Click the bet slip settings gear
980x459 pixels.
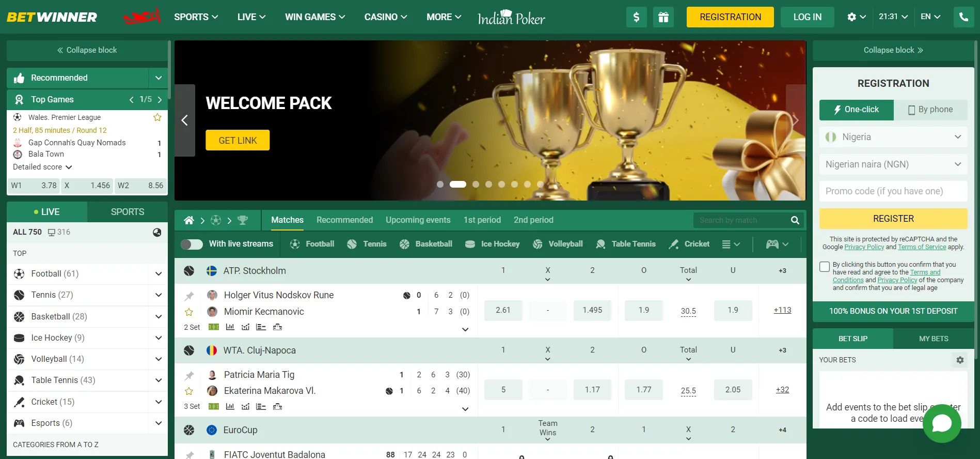(x=960, y=360)
